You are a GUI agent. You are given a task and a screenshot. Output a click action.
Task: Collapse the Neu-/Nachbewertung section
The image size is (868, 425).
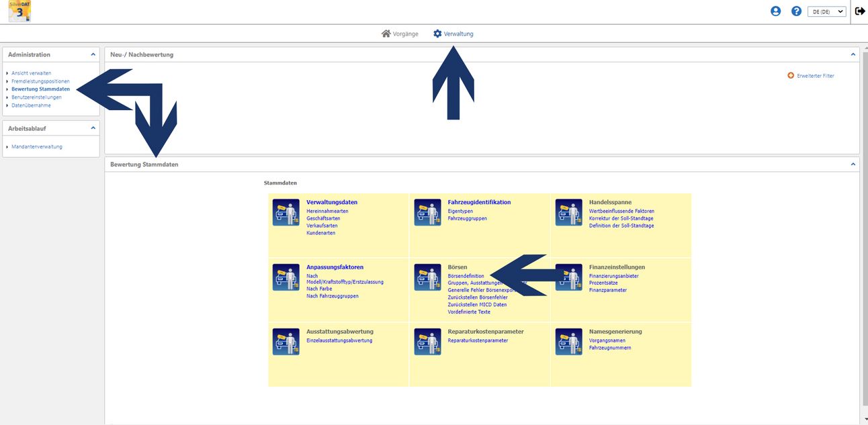coord(853,54)
